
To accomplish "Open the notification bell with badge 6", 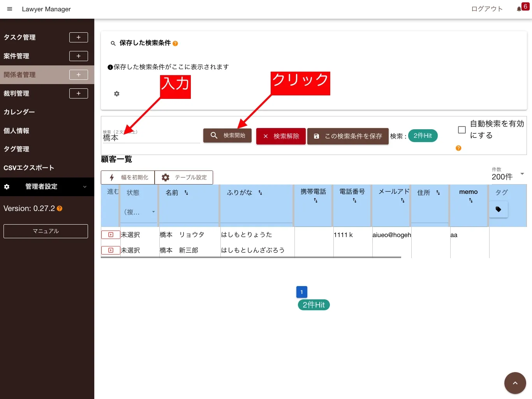I will [519, 9].
